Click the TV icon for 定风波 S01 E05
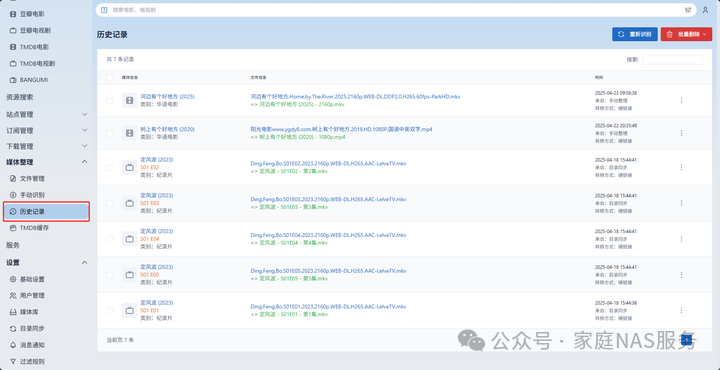720x370 pixels. 129,275
